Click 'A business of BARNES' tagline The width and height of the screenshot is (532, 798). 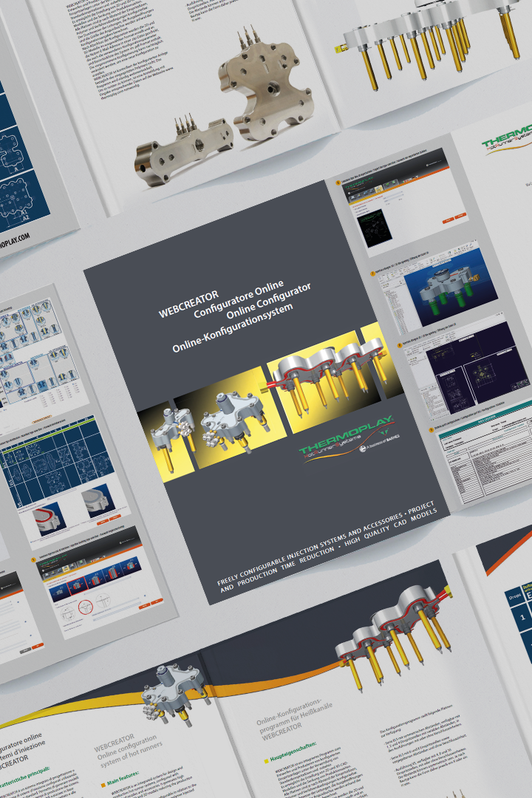[x=381, y=443]
